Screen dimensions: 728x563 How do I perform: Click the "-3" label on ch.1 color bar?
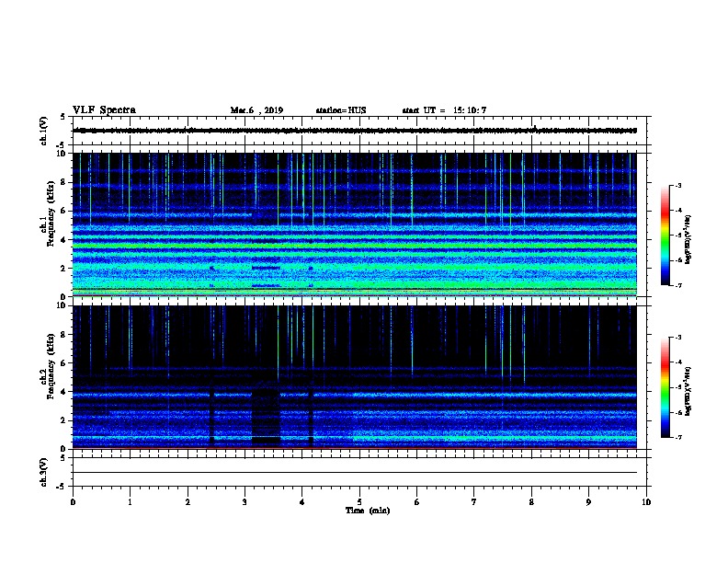[678, 185]
